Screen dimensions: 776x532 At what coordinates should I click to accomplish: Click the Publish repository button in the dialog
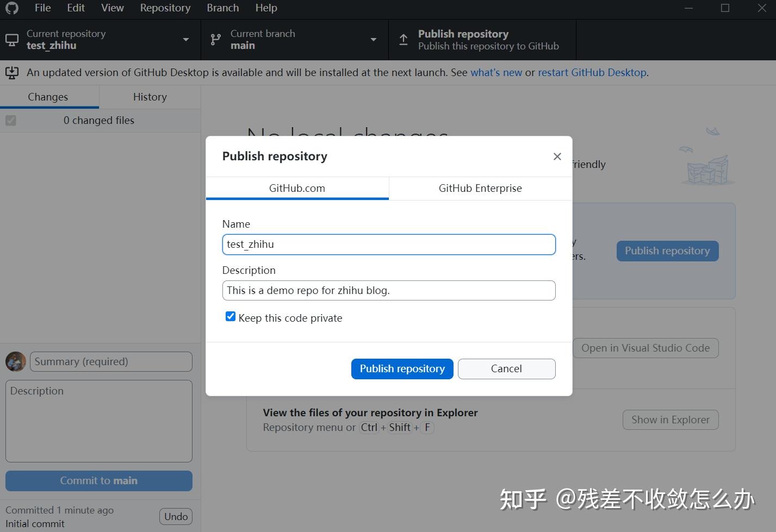tap(402, 368)
